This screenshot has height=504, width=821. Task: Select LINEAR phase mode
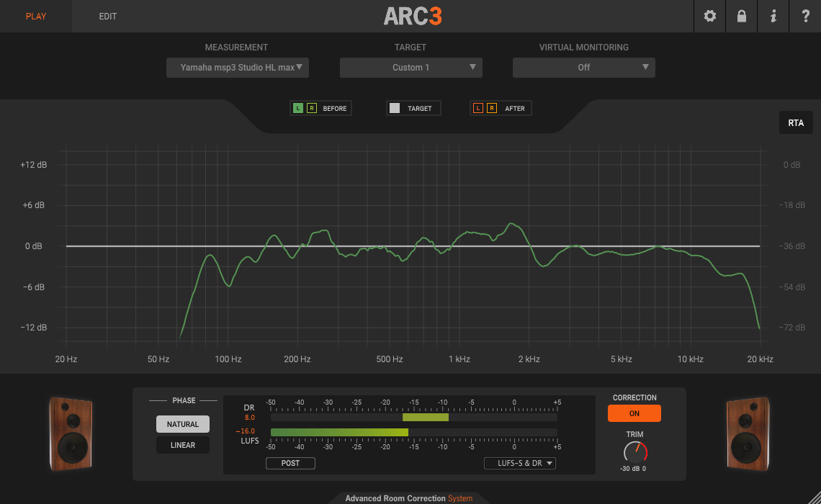[x=182, y=445]
